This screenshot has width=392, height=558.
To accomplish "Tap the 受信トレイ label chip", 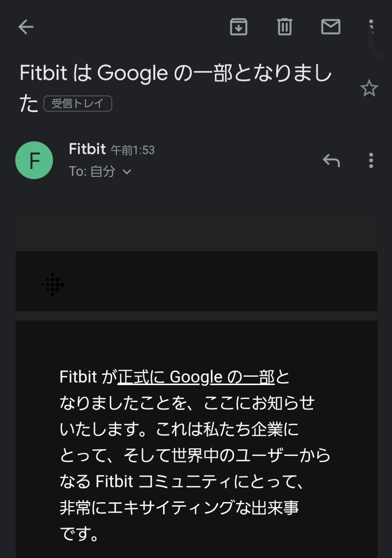I will coord(78,103).
